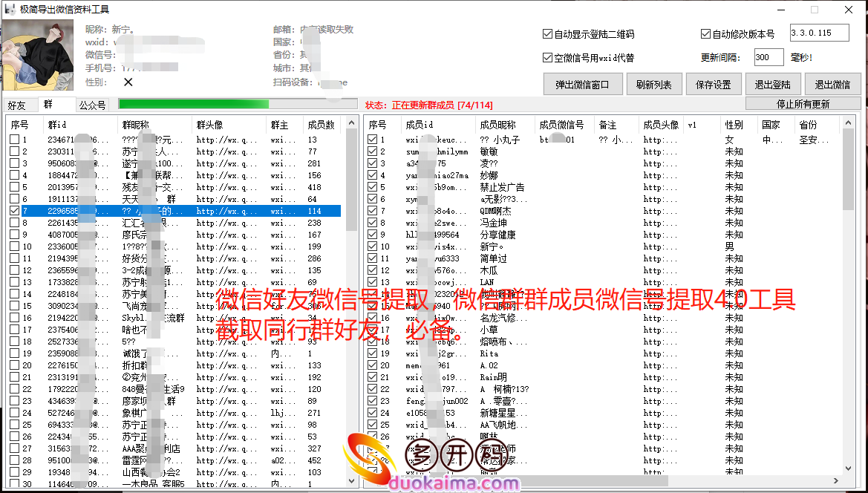Toggle 空微信号用wxid代替 setting

[547, 58]
